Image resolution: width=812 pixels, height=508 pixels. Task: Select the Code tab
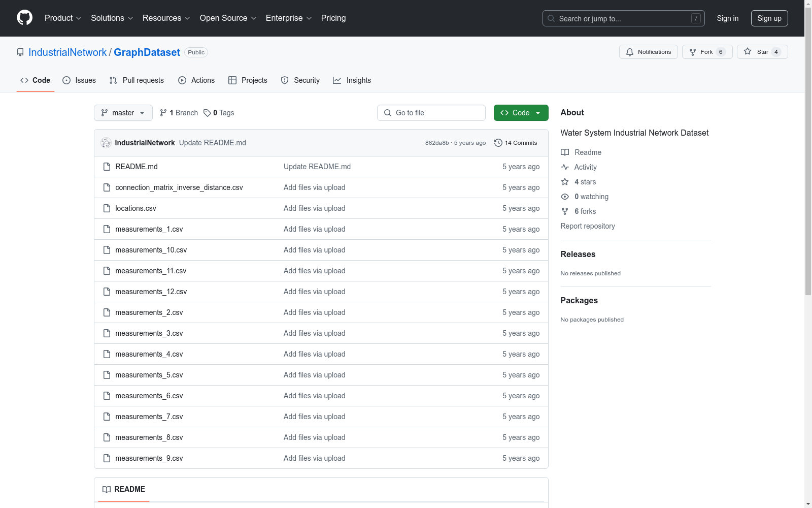[35, 80]
